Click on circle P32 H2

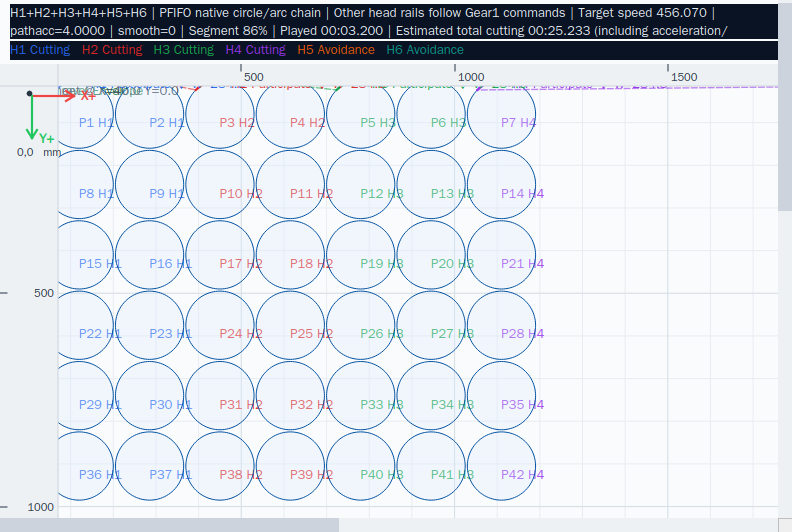[x=290, y=396]
